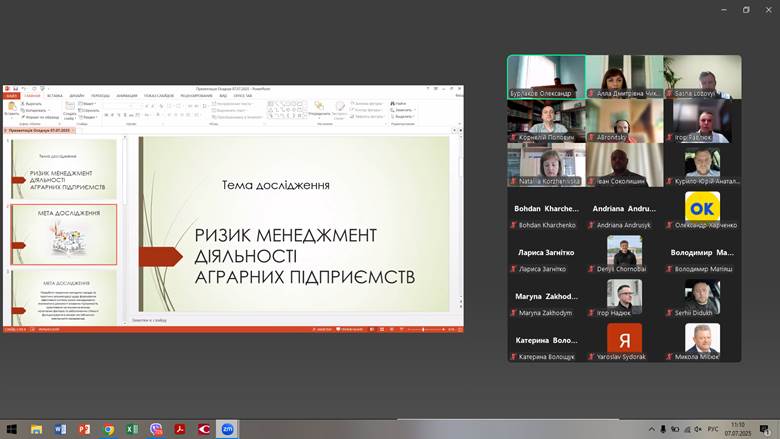The height and width of the screenshot is (439, 780).
Task: Open Google Chrome from the taskbar
Action: [x=108, y=429]
